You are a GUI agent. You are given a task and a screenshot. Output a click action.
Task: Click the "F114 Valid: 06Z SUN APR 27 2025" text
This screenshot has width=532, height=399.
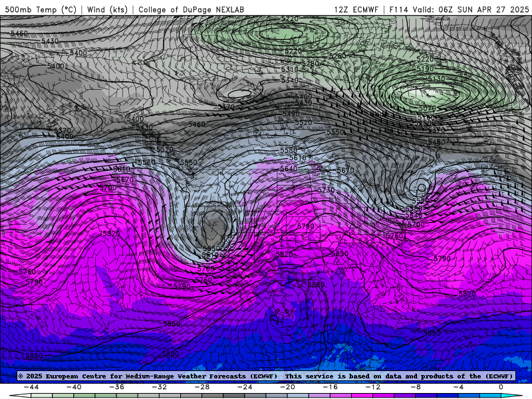coord(459,9)
